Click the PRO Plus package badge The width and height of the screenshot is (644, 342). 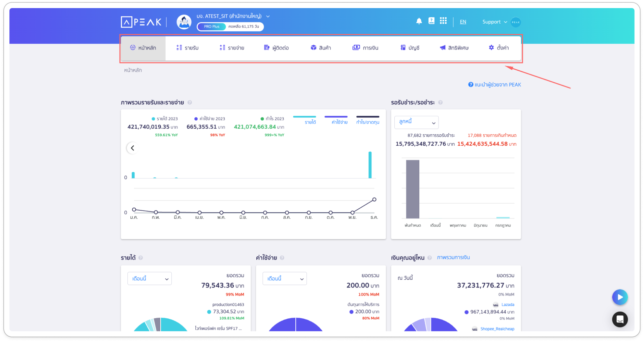coord(212,27)
